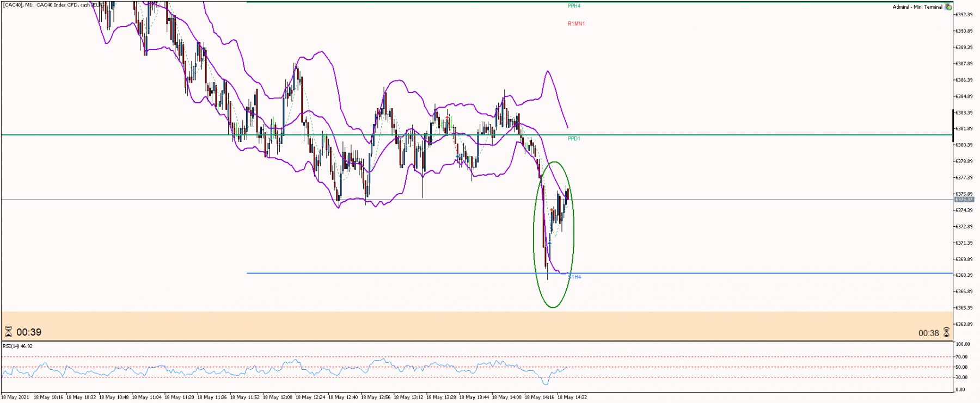980x403 pixels.
Task: Click the PPH4 pivot level label
Action: 574,6
